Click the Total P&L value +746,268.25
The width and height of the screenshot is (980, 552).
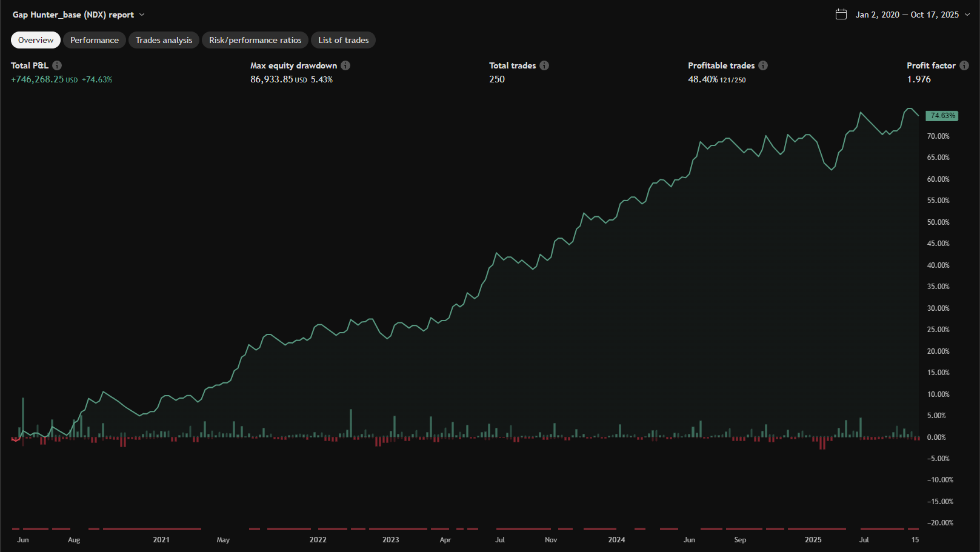click(x=38, y=79)
